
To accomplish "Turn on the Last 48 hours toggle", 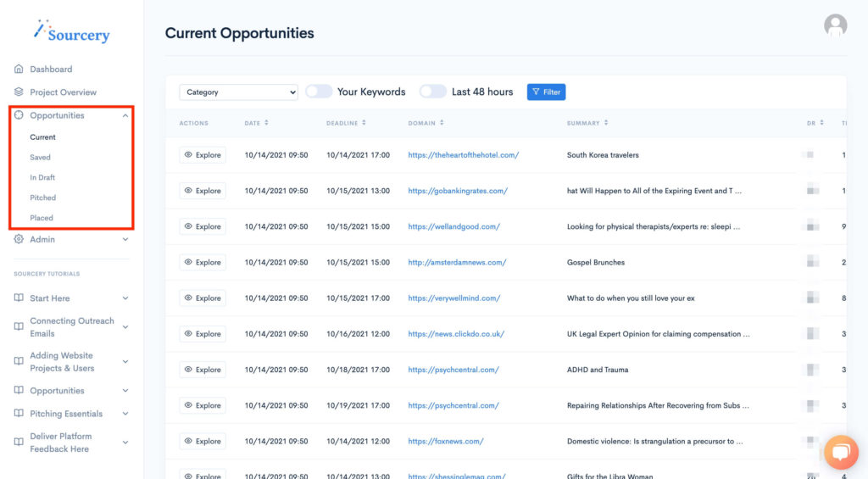I will 432,92.
